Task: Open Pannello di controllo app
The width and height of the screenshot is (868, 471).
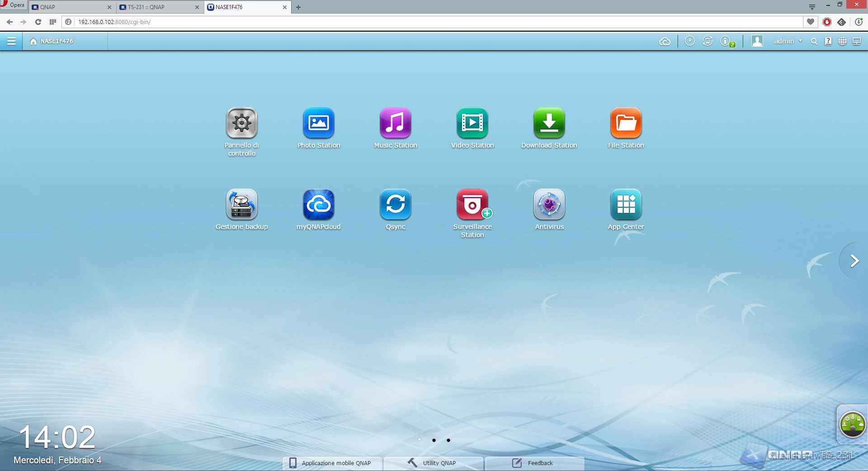Action: [x=241, y=123]
